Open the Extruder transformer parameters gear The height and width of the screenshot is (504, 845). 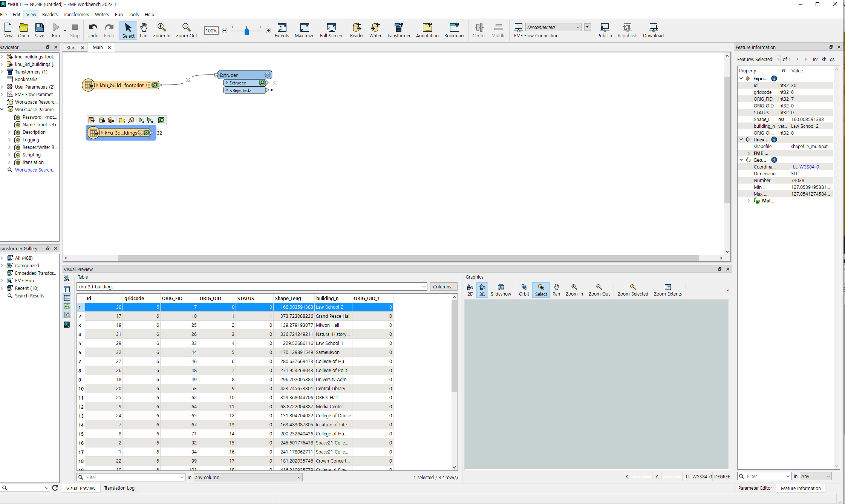pos(267,75)
